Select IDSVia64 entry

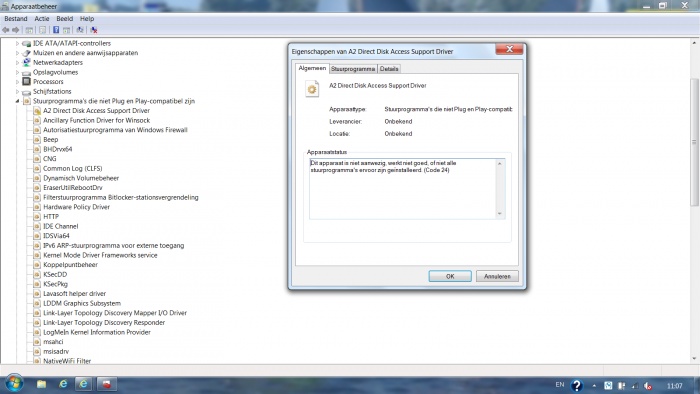(56, 236)
